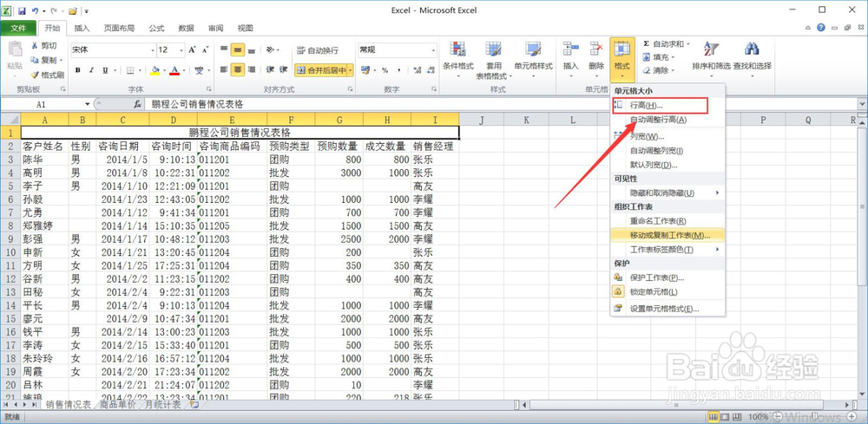Apply the yellow fill color bucket
868x424 pixels.
click(155, 70)
